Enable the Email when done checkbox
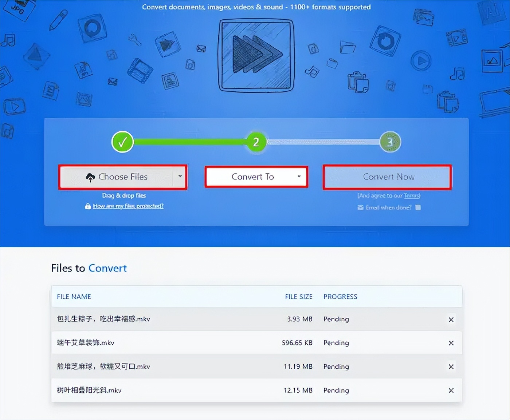The width and height of the screenshot is (510, 420). click(x=418, y=207)
